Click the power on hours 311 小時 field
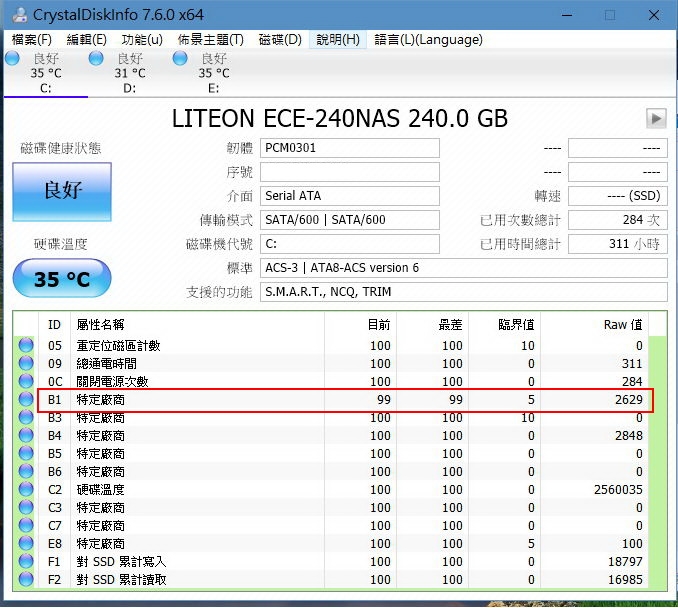 [x=617, y=244]
